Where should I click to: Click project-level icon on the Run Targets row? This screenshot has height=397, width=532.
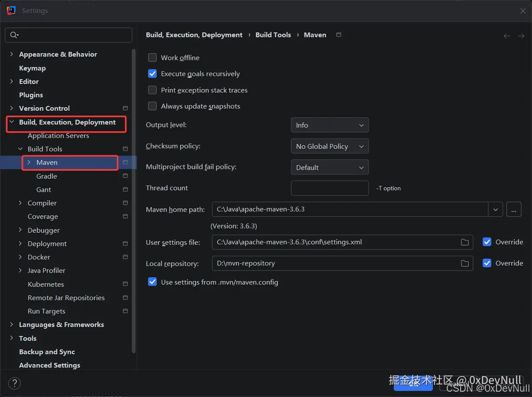[x=126, y=311]
